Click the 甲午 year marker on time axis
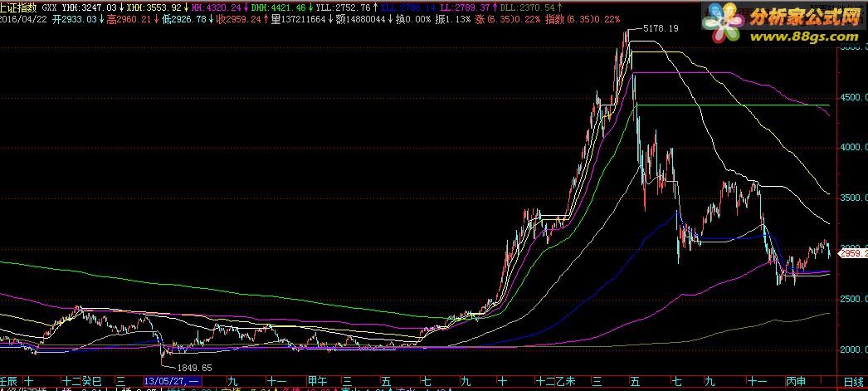The width and height of the screenshot is (868, 391). click(x=317, y=382)
